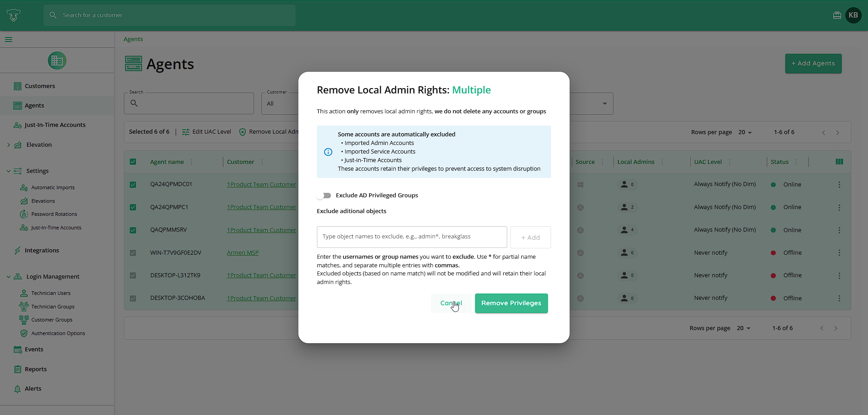Focus the exclude object names input field

412,237
